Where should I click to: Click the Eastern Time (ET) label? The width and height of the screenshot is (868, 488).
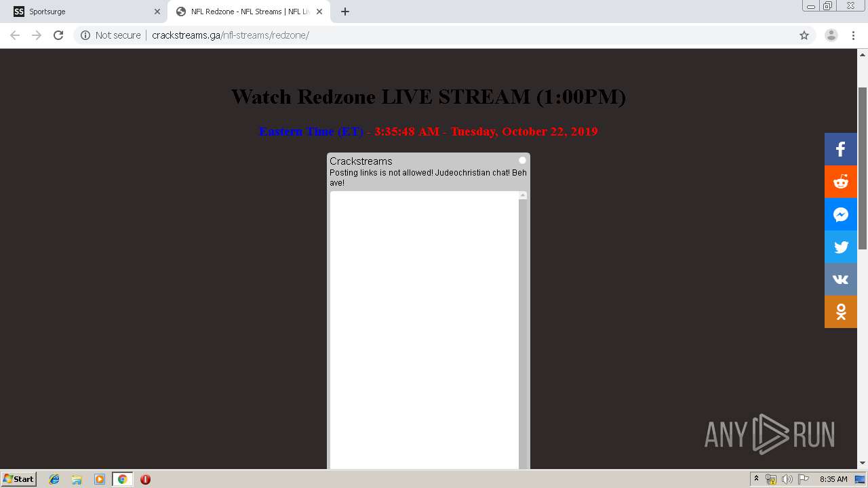pyautogui.click(x=311, y=131)
